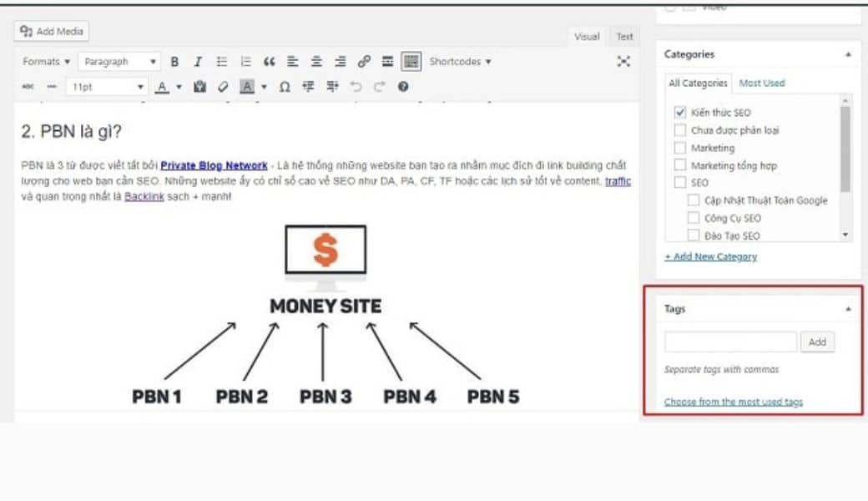This screenshot has width=868, height=501.
Task: Open the Shortcodes dropdown
Action: pyautogui.click(x=460, y=62)
